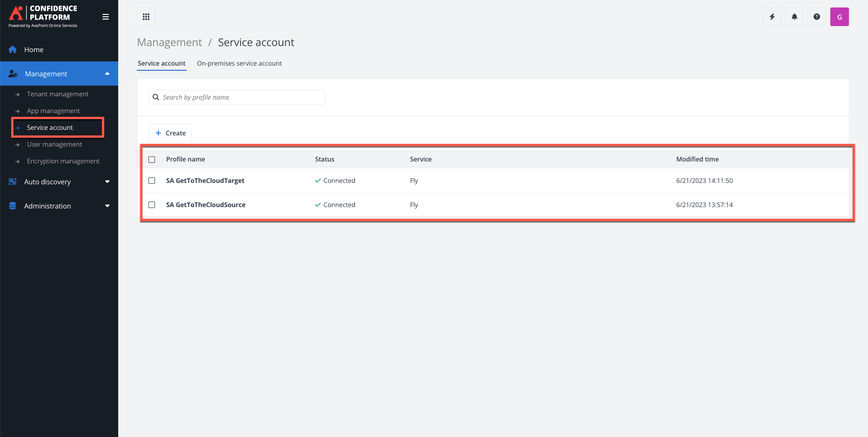
Task: Open the Management breadcrumb link
Action: pyautogui.click(x=169, y=42)
